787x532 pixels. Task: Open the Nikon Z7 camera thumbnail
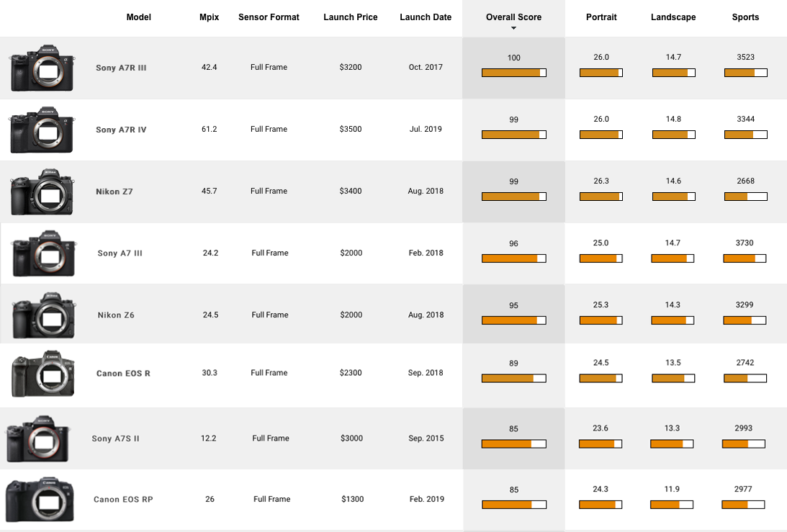[42, 192]
